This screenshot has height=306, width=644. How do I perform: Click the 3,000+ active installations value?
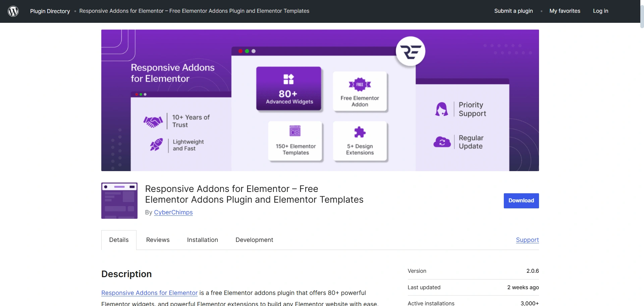pyautogui.click(x=530, y=303)
